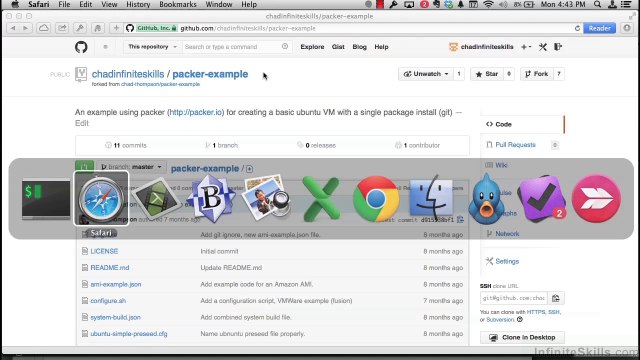Open the View menu
Image resolution: width=640 pixels, height=360 pixels.
[x=109, y=4]
